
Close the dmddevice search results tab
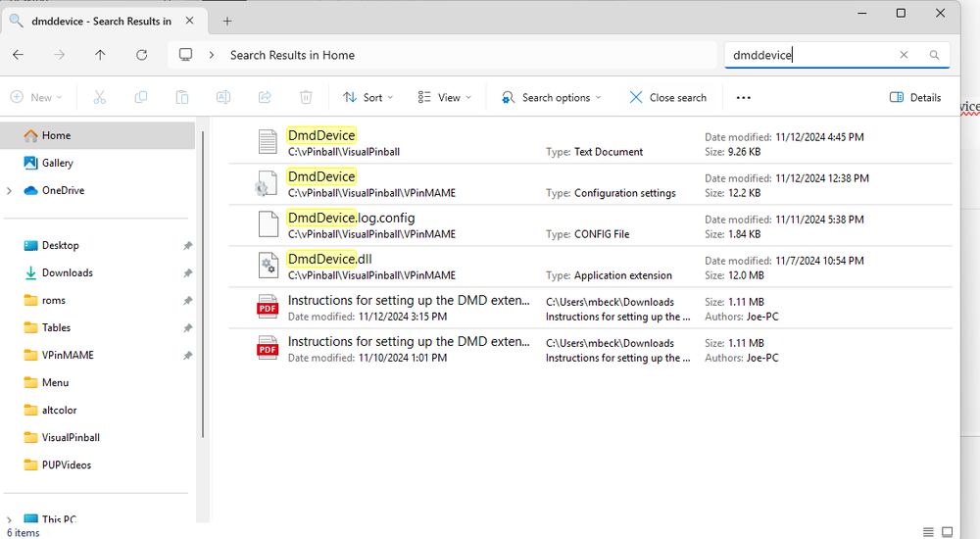point(189,21)
